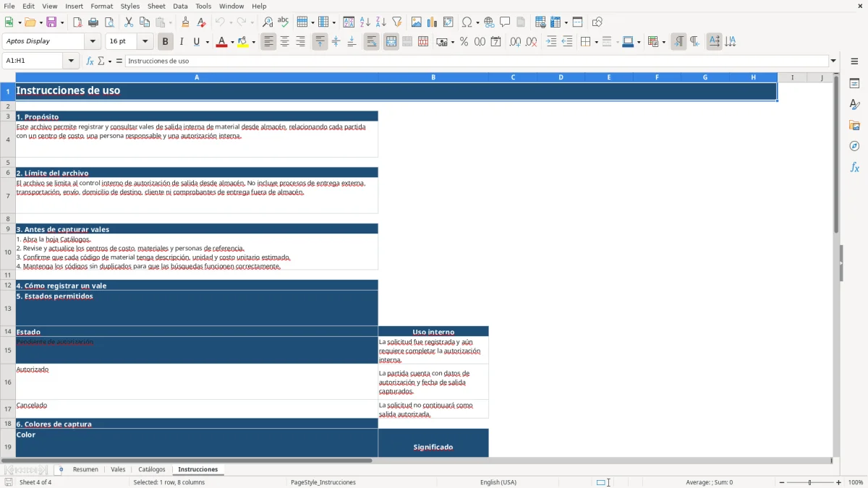The height and width of the screenshot is (488, 868).
Task: Open the special character dropdown arrow
Action: 477,22
